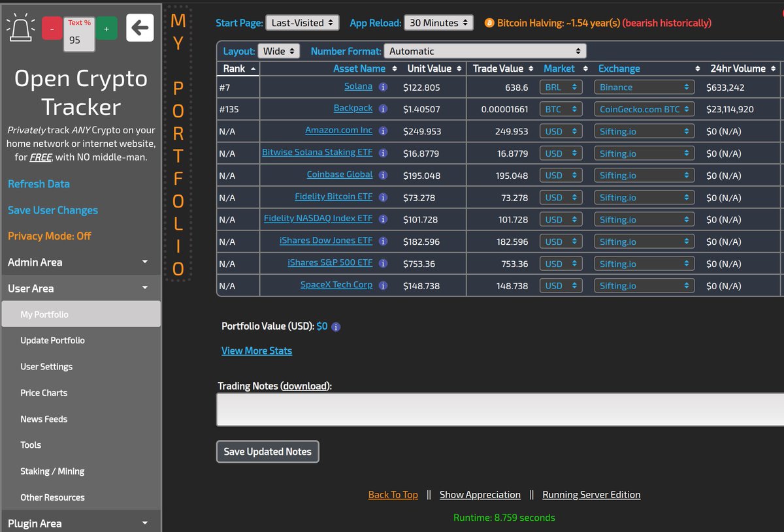Select My Portfolio in sidebar

pyautogui.click(x=80, y=314)
